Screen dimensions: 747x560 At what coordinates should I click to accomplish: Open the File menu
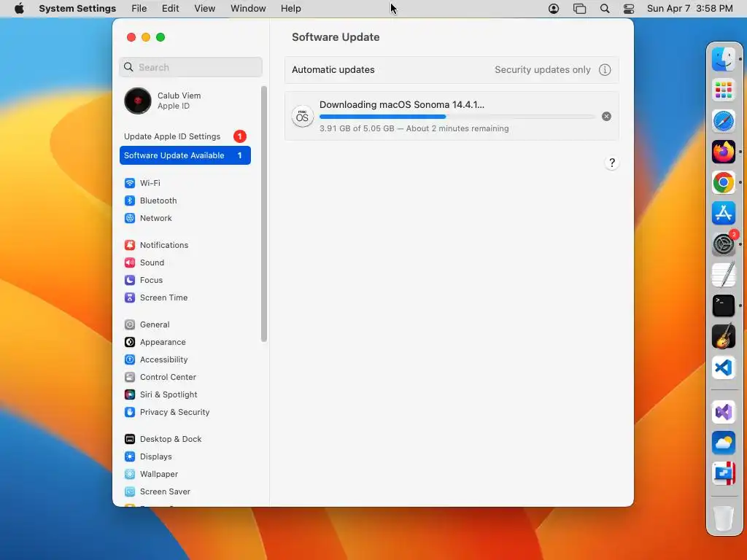pyautogui.click(x=139, y=9)
